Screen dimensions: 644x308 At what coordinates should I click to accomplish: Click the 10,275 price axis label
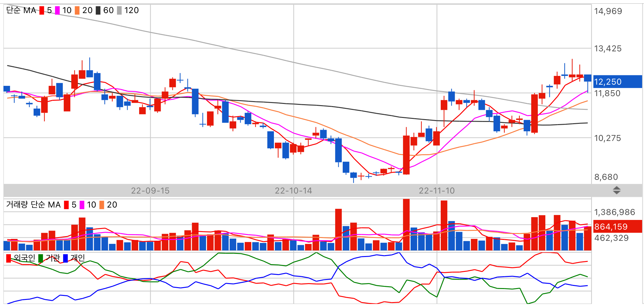tap(608, 138)
